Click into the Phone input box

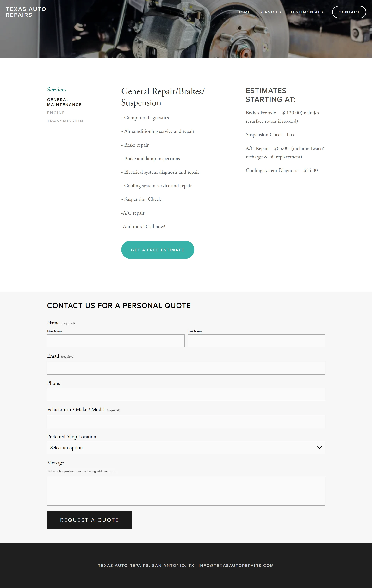(x=186, y=394)
